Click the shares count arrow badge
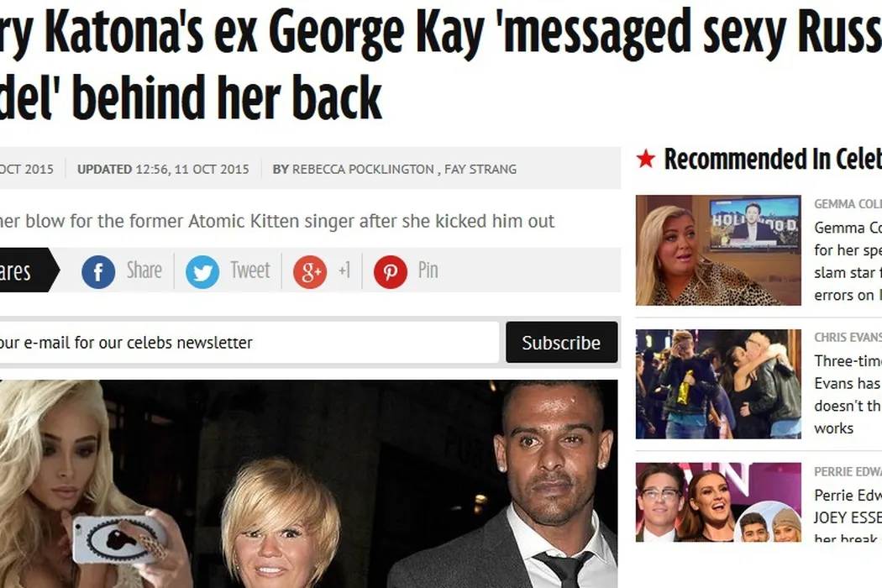The image size is (882, 588). click(x=29, y=270)
